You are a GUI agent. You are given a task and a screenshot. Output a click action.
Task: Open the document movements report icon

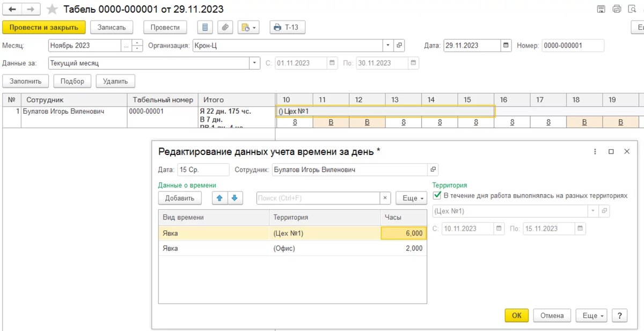point(206,27)
